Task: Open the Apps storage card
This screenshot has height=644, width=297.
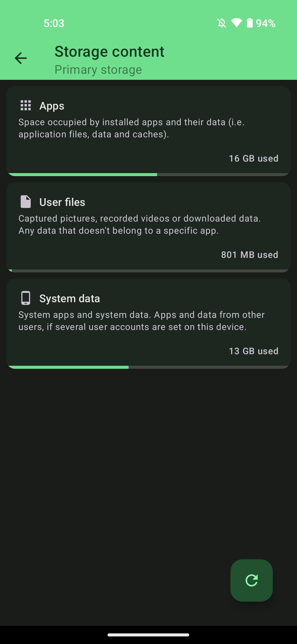Action: (x=148, y=131)
